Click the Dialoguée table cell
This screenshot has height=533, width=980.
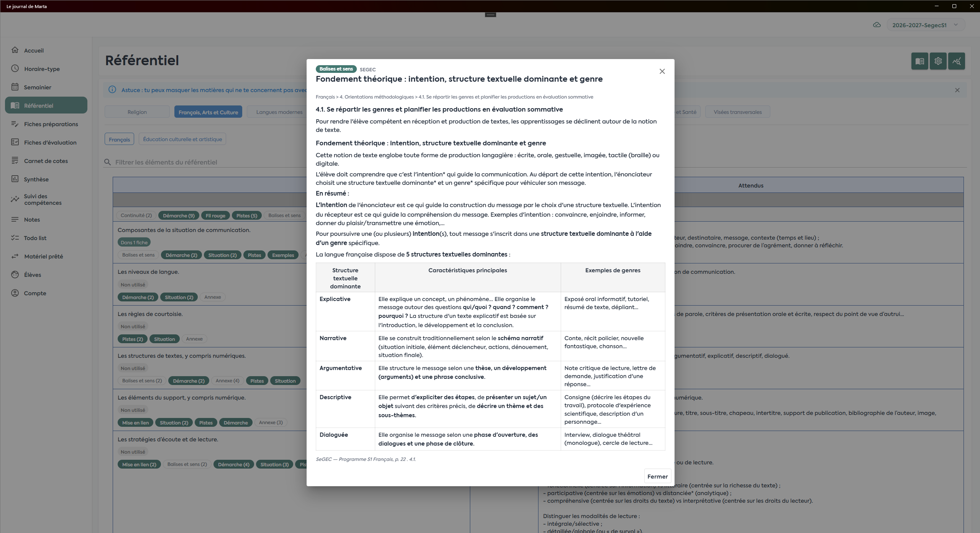tap(345, 439)
